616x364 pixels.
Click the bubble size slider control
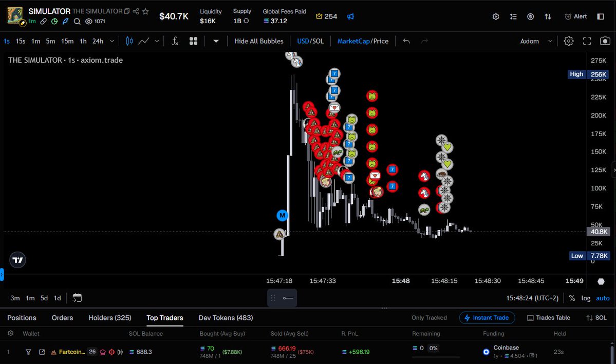click(288, 298)
